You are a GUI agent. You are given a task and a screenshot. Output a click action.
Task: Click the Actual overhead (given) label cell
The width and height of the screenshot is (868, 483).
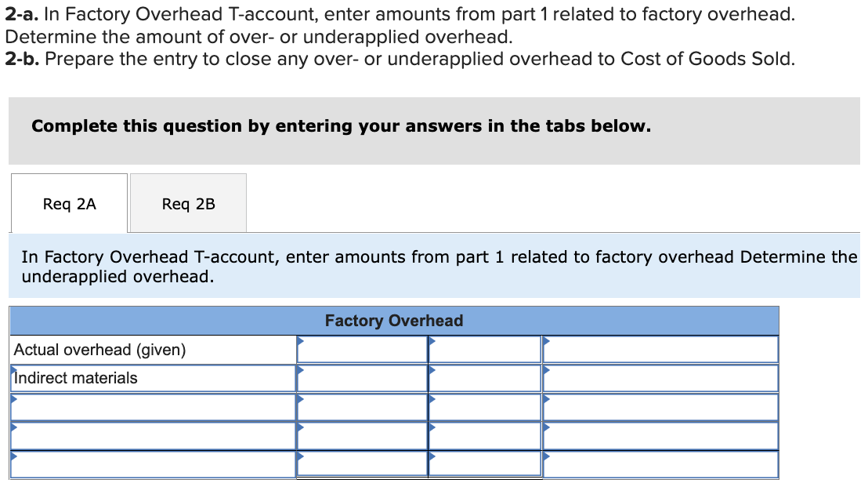[x=153, y=349]
